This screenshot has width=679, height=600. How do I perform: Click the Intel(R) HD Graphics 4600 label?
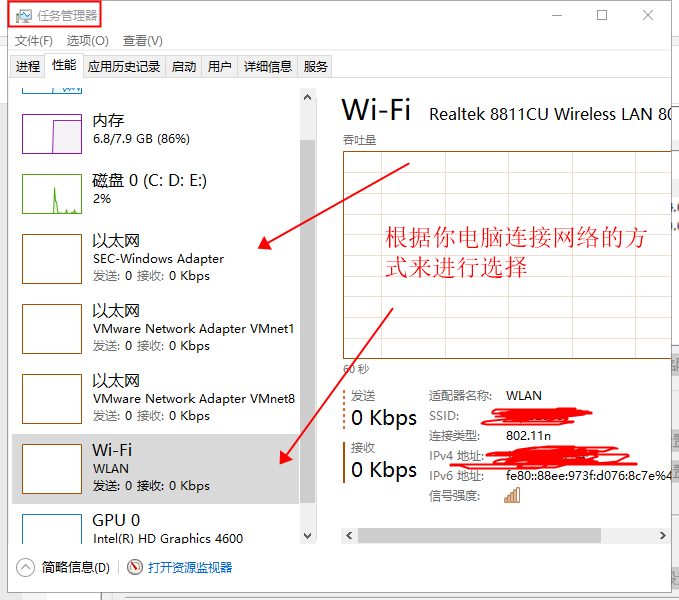point(168,539)
